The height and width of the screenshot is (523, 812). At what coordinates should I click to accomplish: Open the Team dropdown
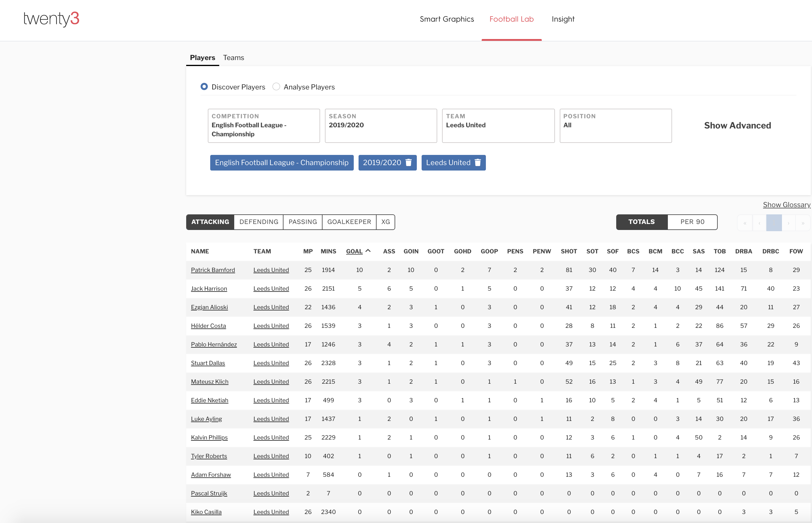(x=498, y=126)
